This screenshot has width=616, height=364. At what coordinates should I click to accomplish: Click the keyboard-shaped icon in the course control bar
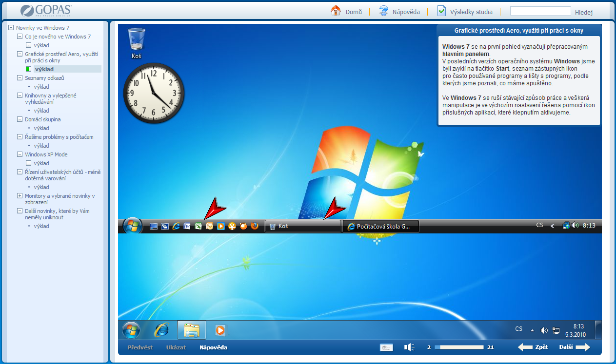coord(386,347)
